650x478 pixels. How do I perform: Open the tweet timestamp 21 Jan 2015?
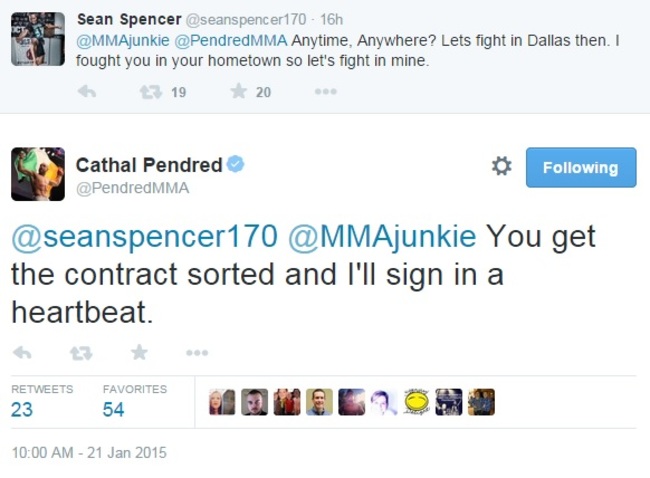88,453
